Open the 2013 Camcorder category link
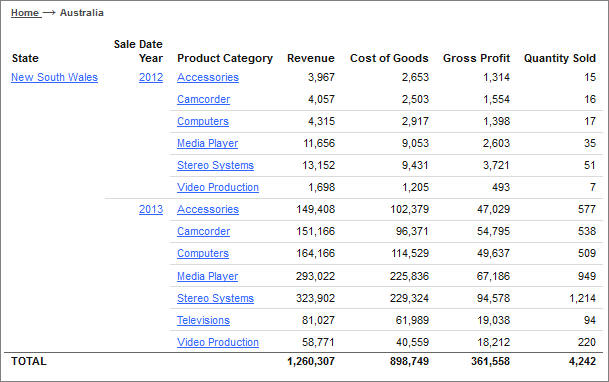This screenshot has width=609, height=382. point(204,231)
